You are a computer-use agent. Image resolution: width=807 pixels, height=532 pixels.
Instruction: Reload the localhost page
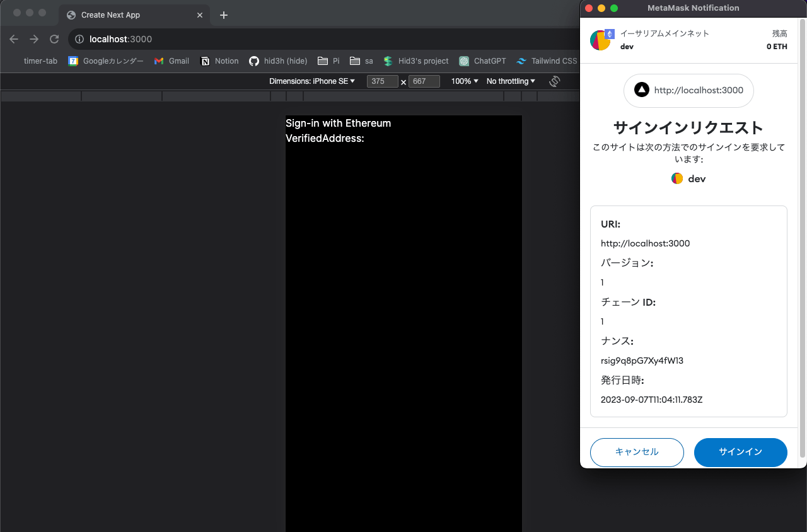point(54,39)
